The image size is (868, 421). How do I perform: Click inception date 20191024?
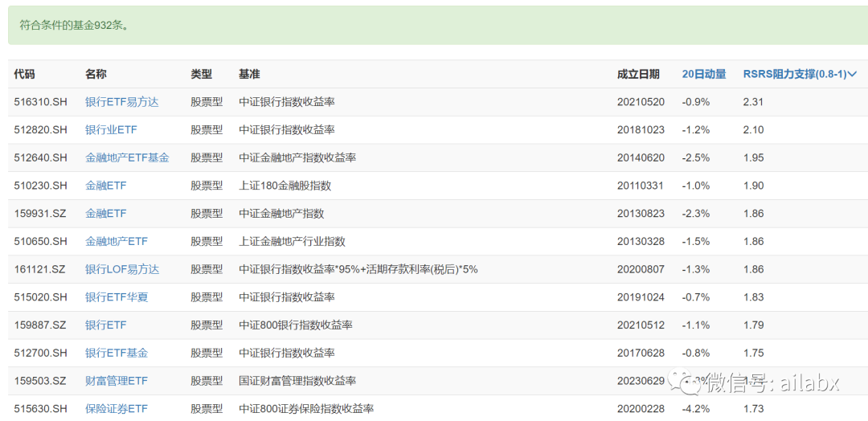641,297
